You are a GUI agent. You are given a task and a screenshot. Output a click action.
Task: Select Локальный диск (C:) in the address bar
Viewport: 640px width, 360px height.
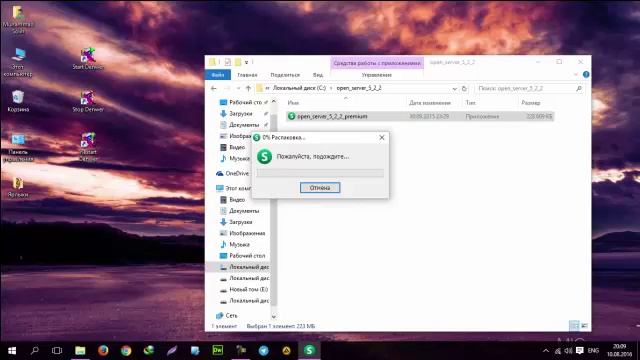299,88
